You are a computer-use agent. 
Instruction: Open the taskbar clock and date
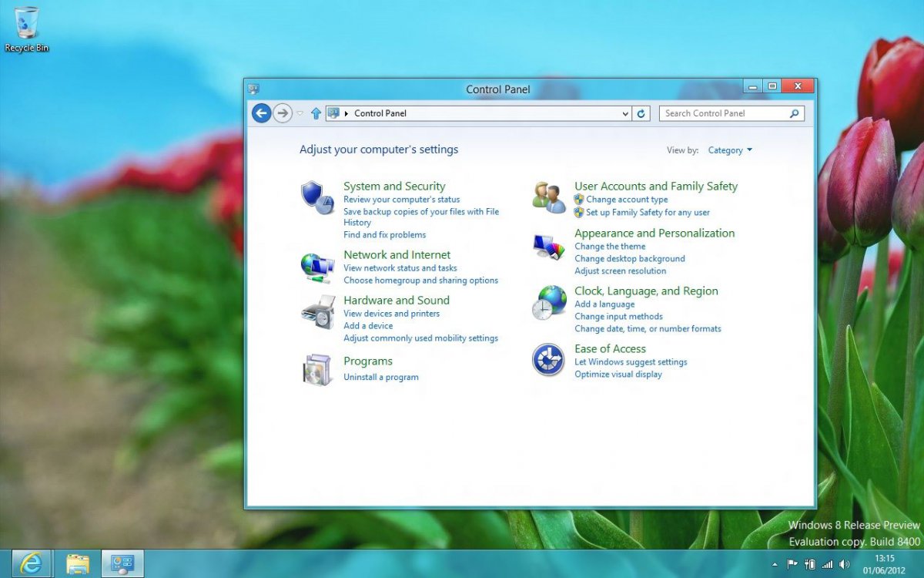885,564
